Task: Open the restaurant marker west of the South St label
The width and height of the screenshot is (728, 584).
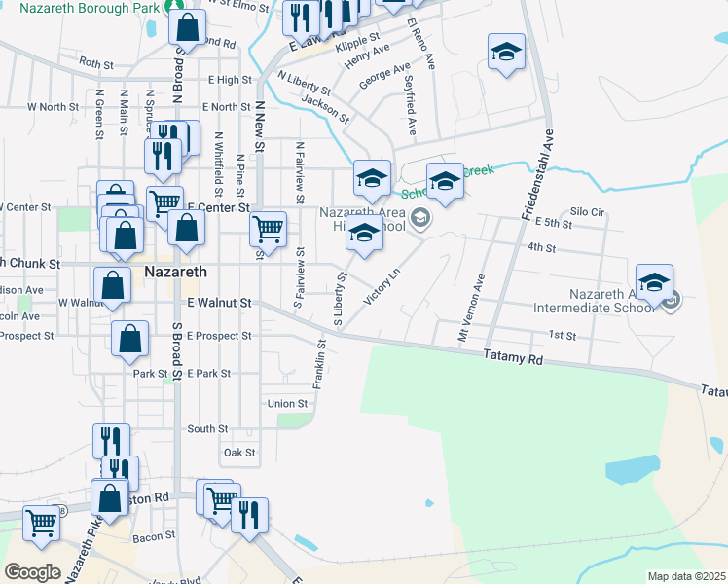Action: 111,444
